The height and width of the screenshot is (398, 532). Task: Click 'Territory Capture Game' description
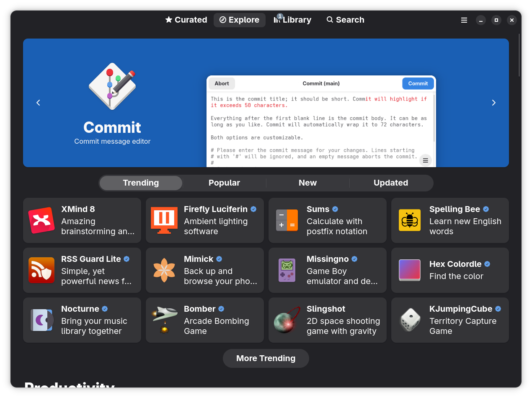(x=463, y=326)
